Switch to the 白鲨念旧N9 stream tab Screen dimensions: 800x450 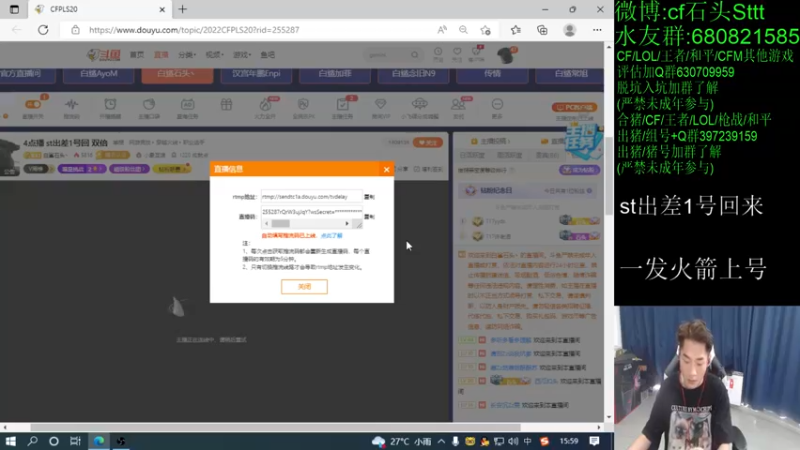click(413, 74)
